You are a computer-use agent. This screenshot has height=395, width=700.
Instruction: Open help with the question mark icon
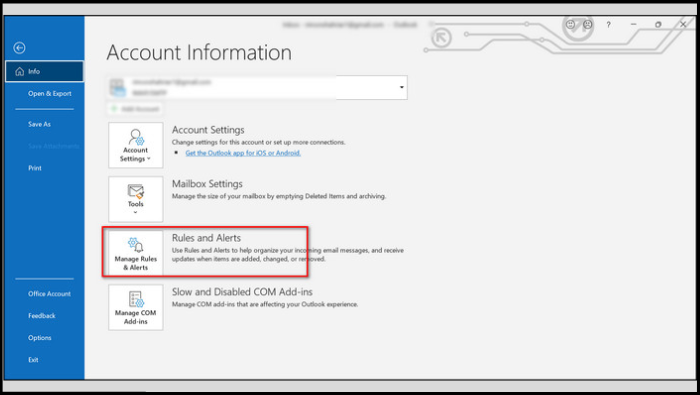click(x=608, y=25)
